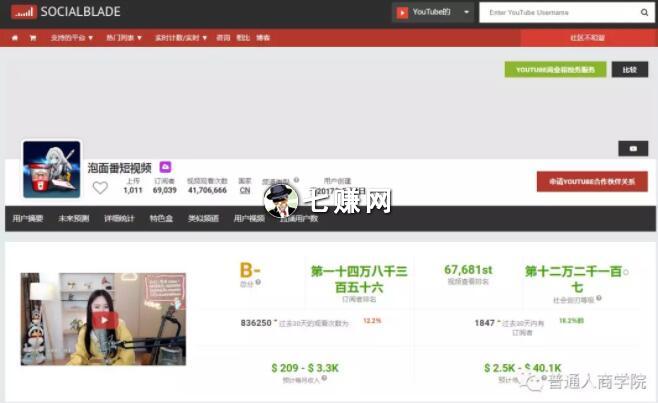The image size is (658, 403).
Task: Click the green YouTube business services button
Action: point(555,70)
